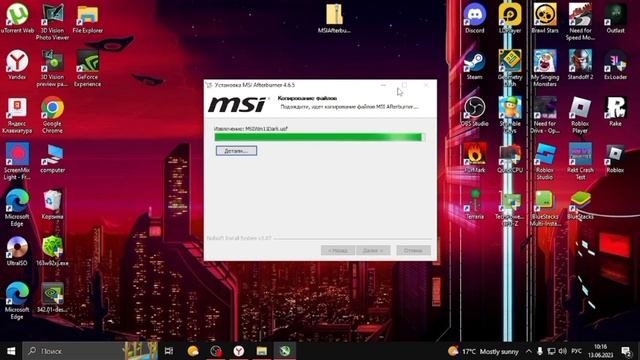Open My Singing Monsters desktop shortcut
Image resolution: width=640 pixels, height=360 pixels.
point(545,68)
